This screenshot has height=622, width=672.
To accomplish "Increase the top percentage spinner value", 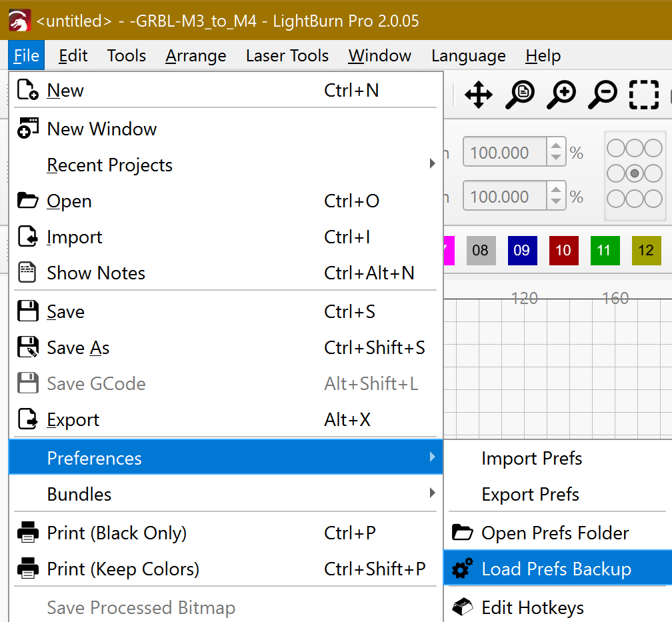I will [x=556, y=146].
